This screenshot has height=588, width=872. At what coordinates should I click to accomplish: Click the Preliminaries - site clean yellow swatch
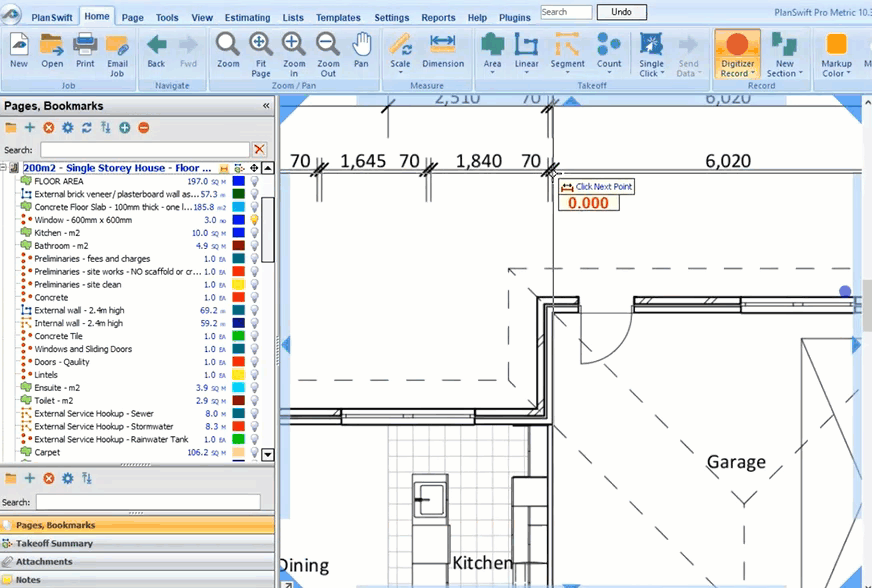point(239,284)
